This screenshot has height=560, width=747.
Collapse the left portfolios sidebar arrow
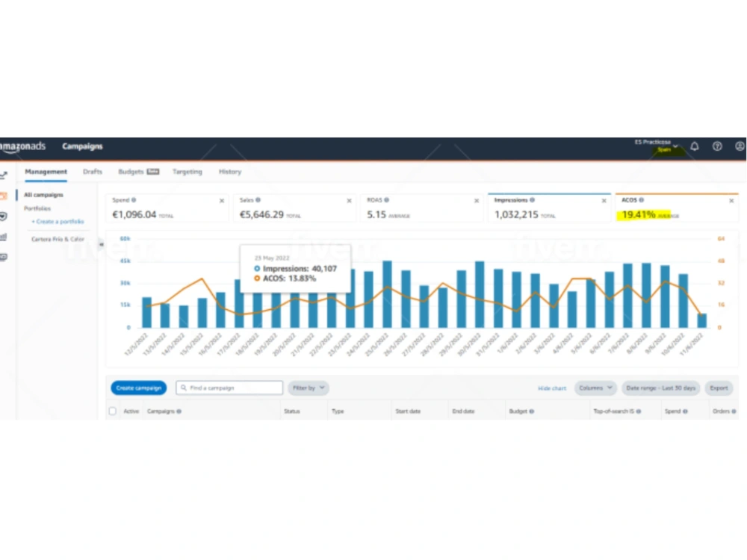coord(101,244)
